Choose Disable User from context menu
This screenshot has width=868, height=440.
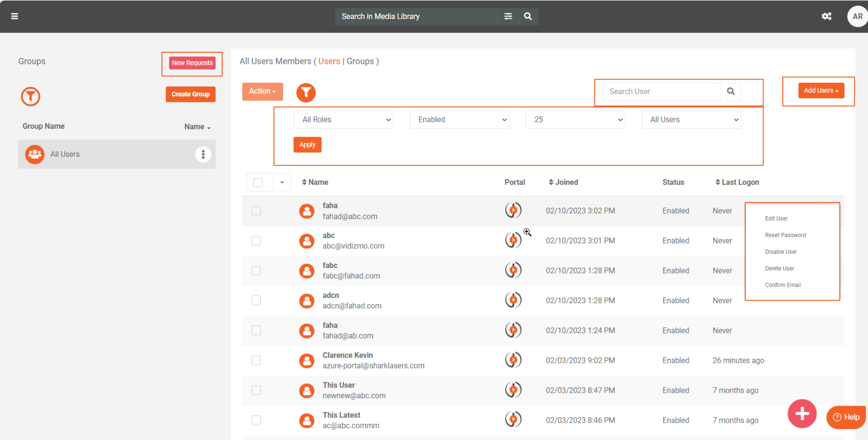tap(781, 252)
